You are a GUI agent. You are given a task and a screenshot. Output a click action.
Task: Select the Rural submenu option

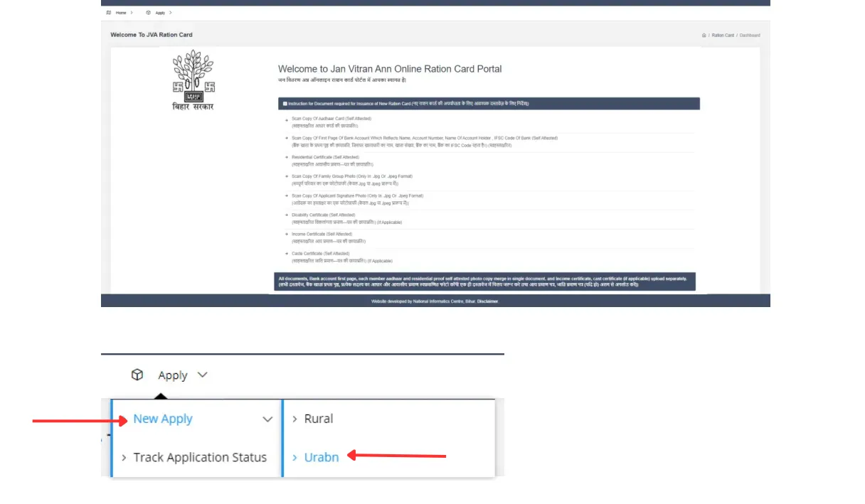(319, 419)
